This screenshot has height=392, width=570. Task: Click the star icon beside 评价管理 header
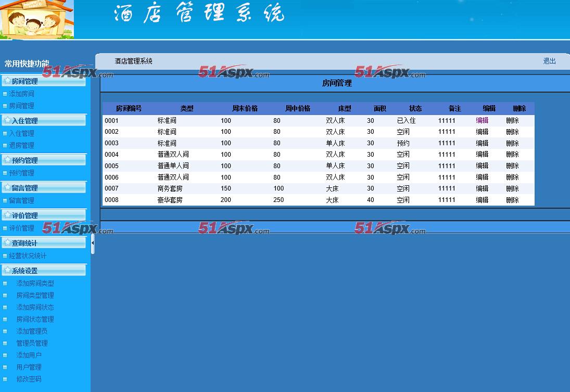point(7,215)
